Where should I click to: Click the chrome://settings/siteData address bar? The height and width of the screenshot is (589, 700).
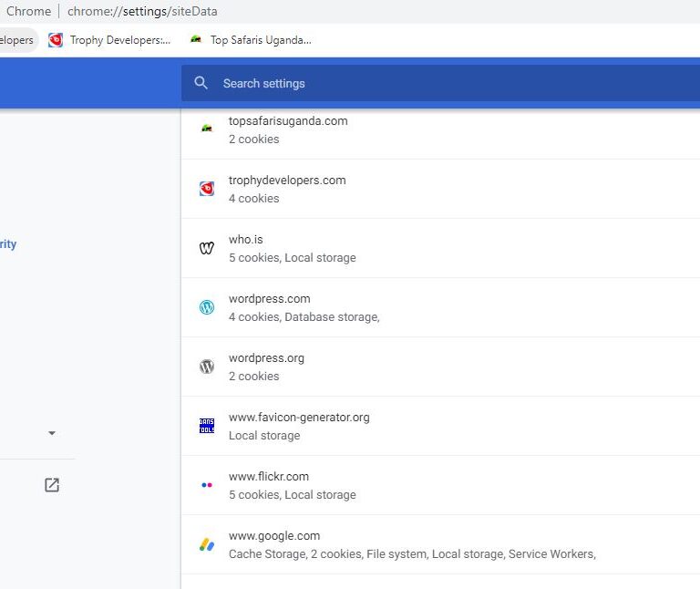point(142,11)
